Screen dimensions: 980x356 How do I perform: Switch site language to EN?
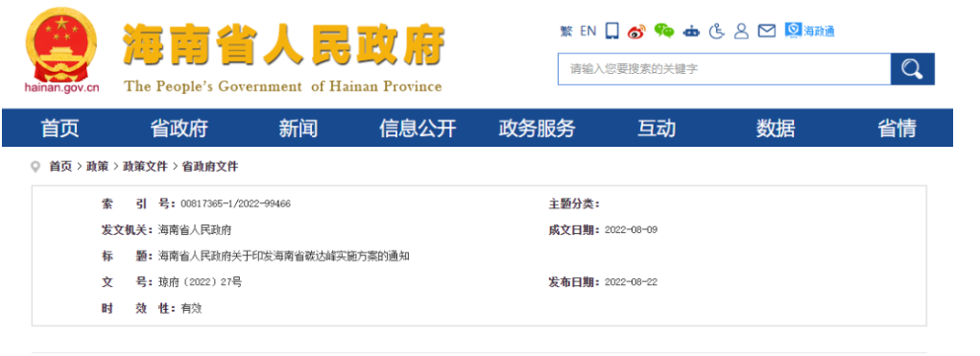[588, 31]
